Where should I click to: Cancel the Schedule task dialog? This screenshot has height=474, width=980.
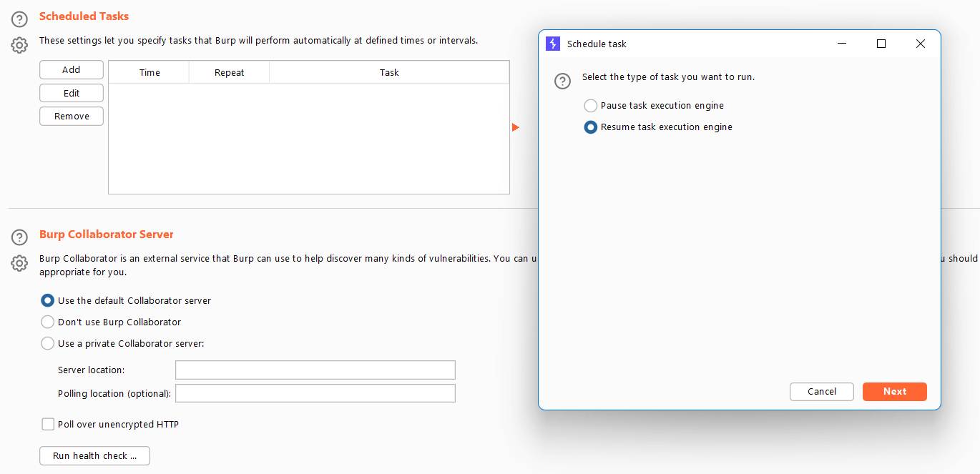point(821,391)
